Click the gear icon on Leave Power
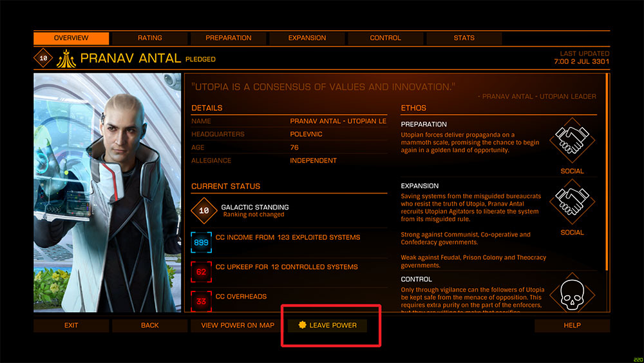644x363 pixels. 302,325
